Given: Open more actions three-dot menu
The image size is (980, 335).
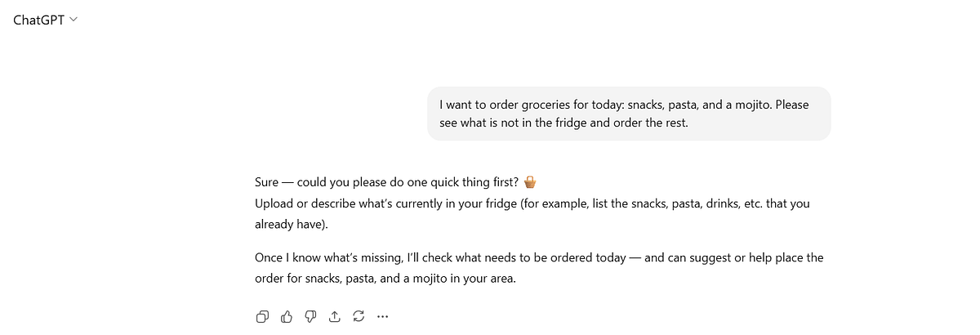Looking at the screenshot, I should pyautogui.click(x=382, y=316).
